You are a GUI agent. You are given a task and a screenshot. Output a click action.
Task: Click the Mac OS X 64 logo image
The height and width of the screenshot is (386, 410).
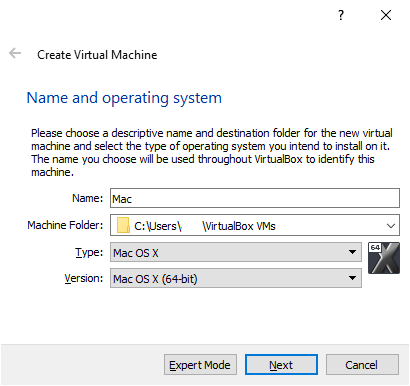(x=384, y=258)
